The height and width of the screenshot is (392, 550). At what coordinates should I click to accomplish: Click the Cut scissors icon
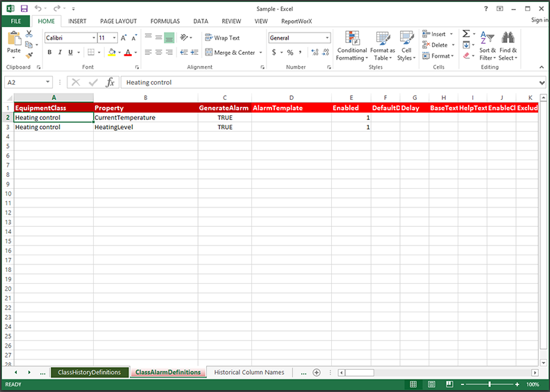pyautogui.click(x=29, y=34)
